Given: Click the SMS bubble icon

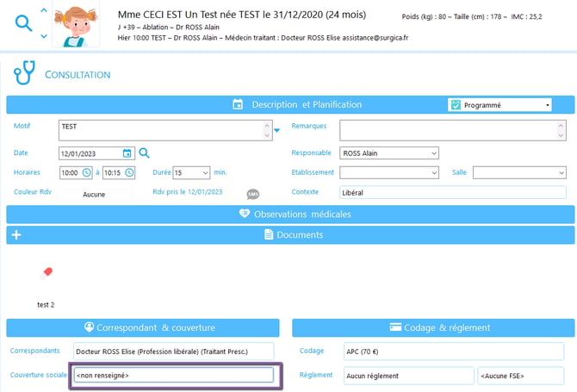Looking at the screenshot, I should pos(253,194).
